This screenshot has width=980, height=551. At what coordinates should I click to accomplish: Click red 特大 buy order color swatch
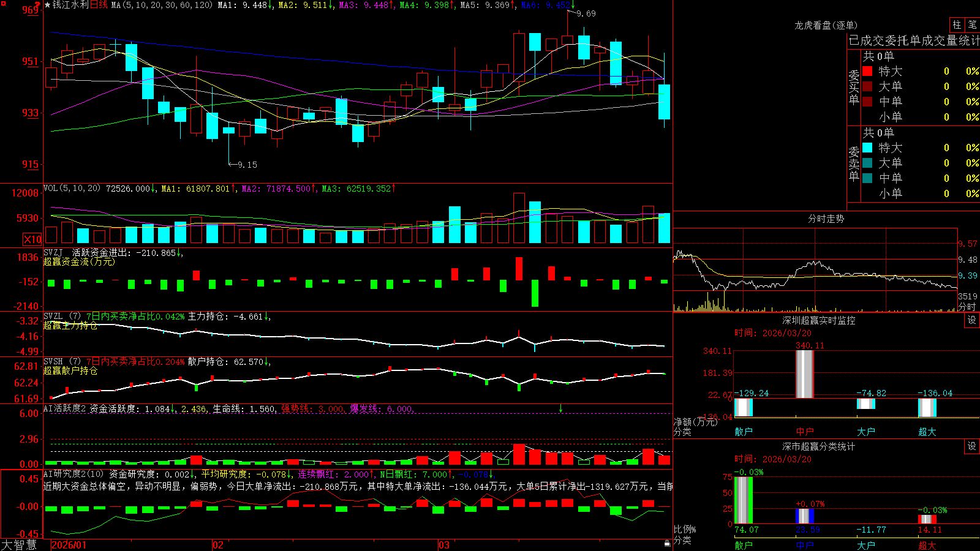(x=867, y=71)
